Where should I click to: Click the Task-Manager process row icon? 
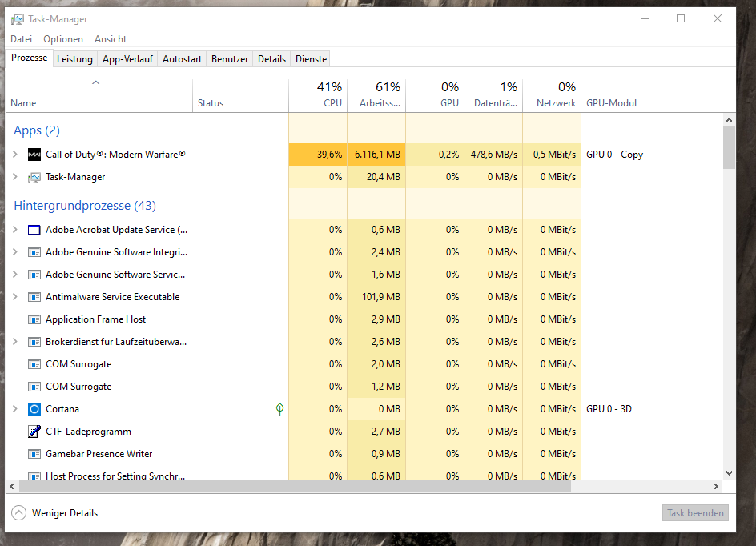[x=34, y=178]
